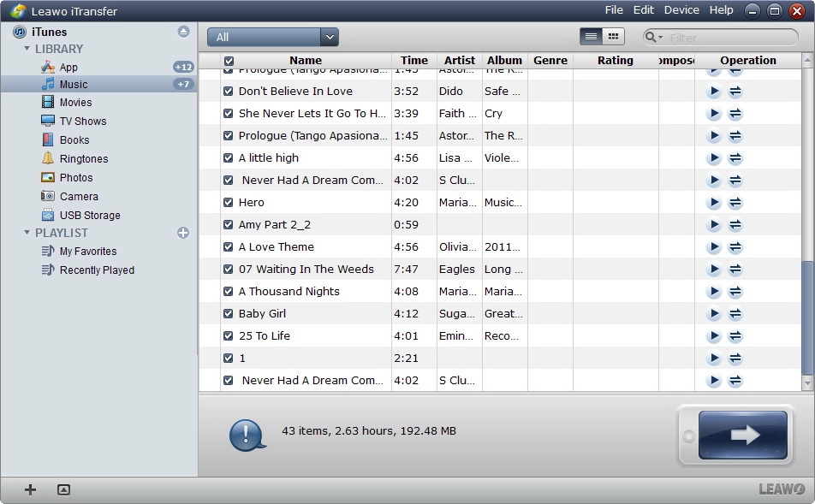
Task: Uncheck the song 25 To Life
Action: 228,335
